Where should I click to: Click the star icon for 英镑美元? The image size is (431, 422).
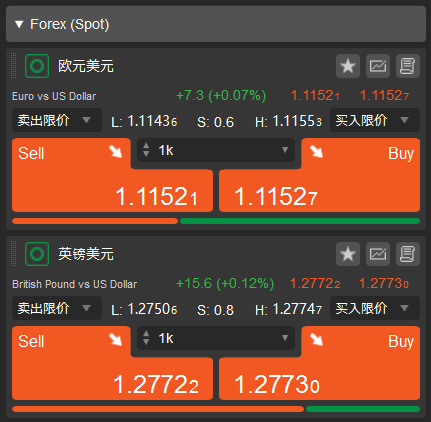coord(348,254)
